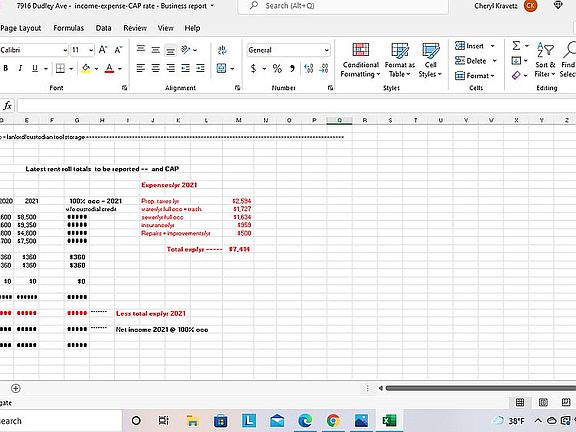Toggle Italic formatting
This screenshot has width=576, height=432.
[x=20, y=68]
